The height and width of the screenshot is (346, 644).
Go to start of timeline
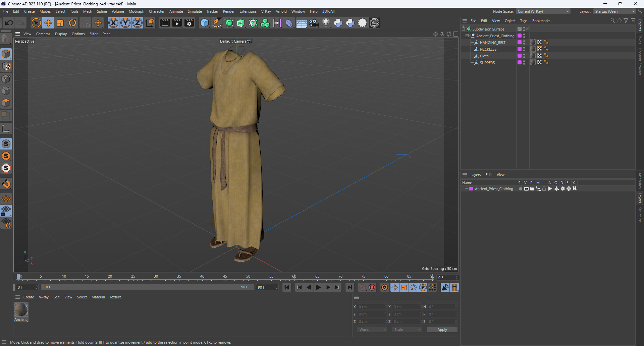click(x=287, y=287)
